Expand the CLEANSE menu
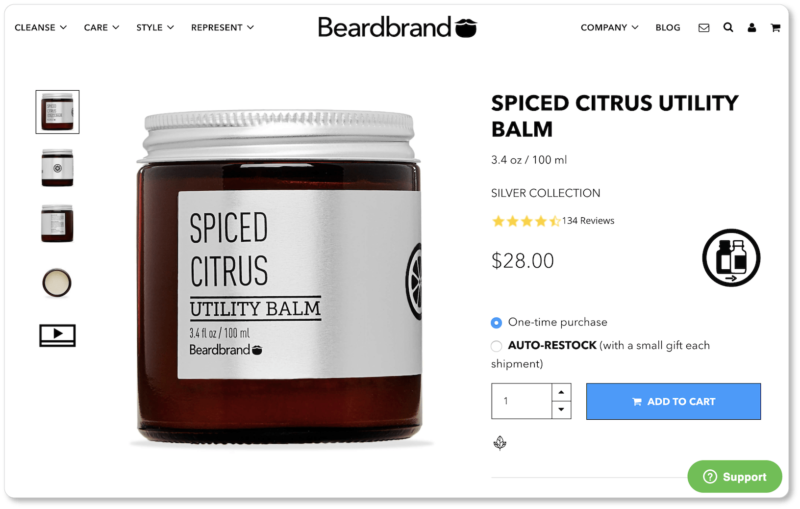The image size is (800, 509). pos(40,28)
